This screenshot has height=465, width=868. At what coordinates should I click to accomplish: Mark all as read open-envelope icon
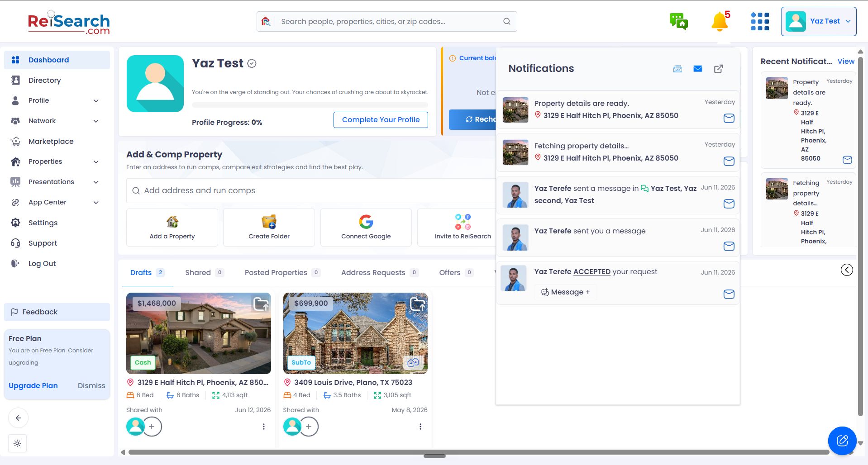[677, 69]
